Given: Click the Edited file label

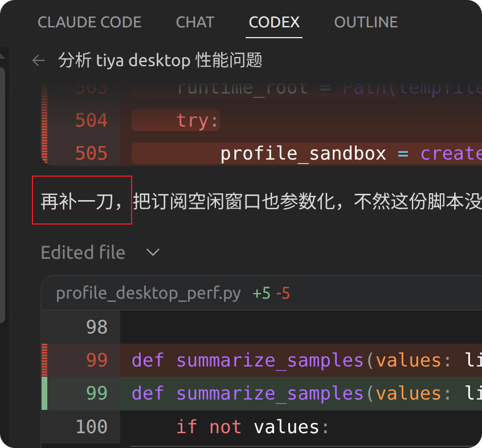Looking at the screenshot, I should (x=83, y=252).
